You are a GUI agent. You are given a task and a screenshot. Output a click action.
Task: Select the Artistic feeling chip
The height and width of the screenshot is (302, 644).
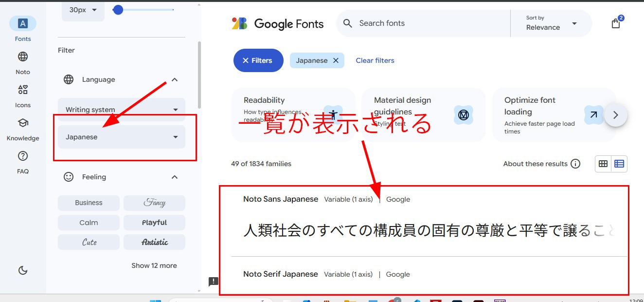154,242
